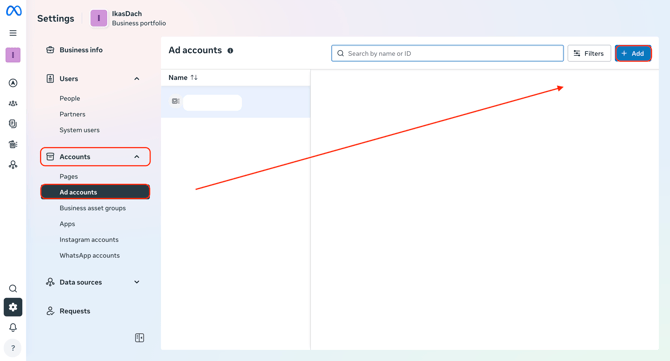Open the help question mark icon
Viewport: 670px width, 361px height.
coord(13,348)
